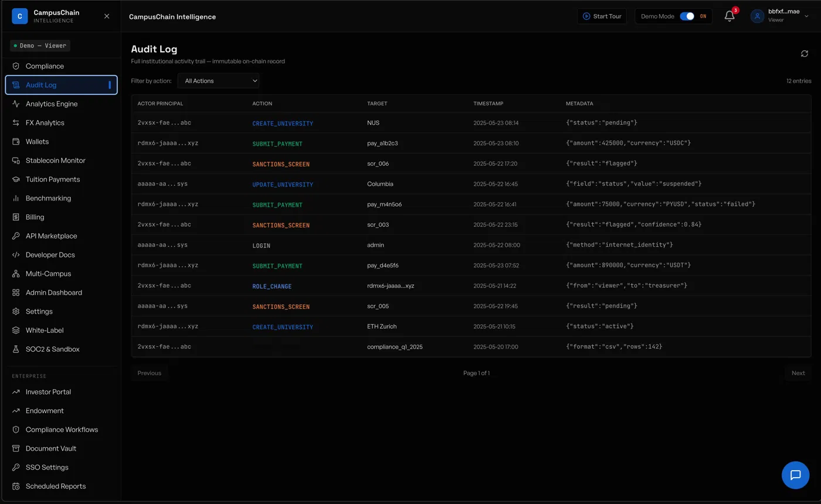Go to Analytics Engine page label

(x=52, y=104)
